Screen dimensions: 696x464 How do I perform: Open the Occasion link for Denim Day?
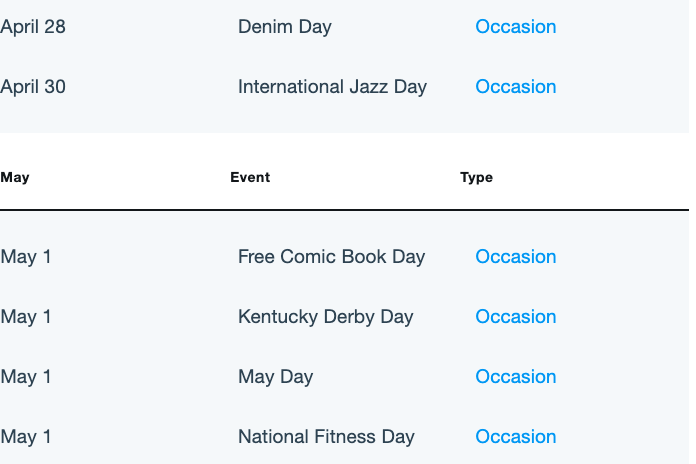515,27
